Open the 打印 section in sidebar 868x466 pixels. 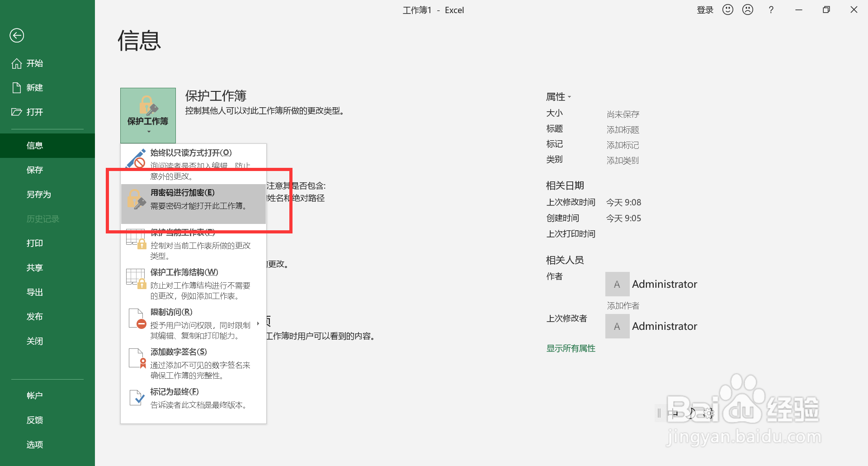pos(35,243)
